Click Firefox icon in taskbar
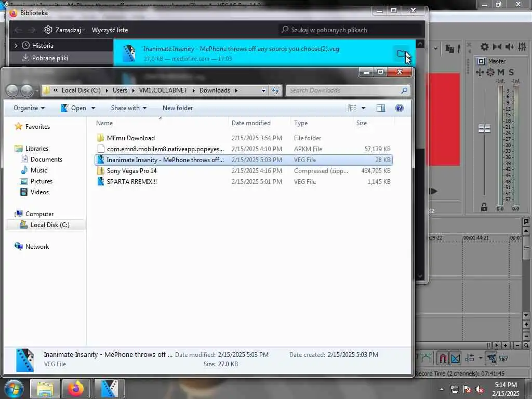The height and width of the screenshot is (399, 532). (x=76, y=389)
